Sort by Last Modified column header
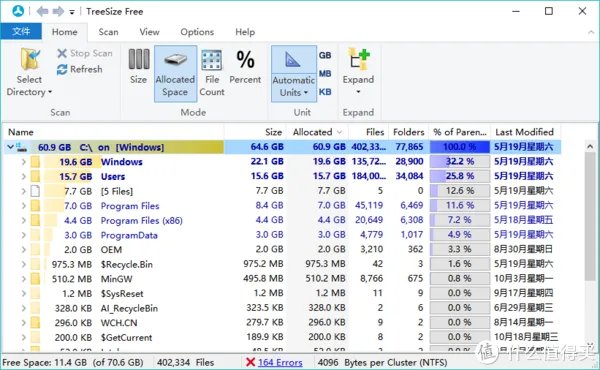The width and height of the screenshot is (600, 370). coord(525,132)
